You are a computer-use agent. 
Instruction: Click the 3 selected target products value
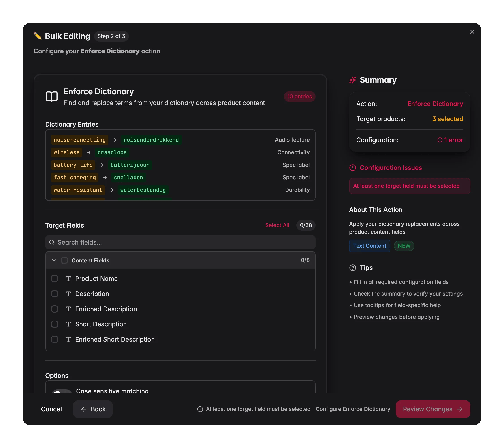pyautogui.click(x=448, y=119)
